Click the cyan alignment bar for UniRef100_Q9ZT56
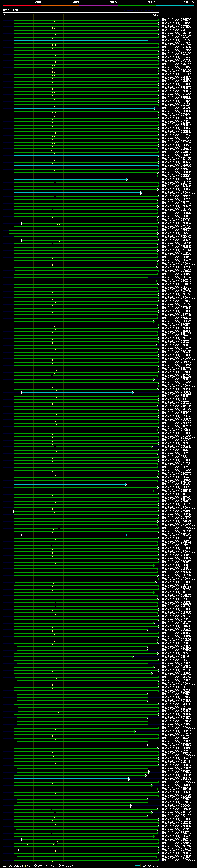This screenshot has width=197, height=868. pos(81,40)
